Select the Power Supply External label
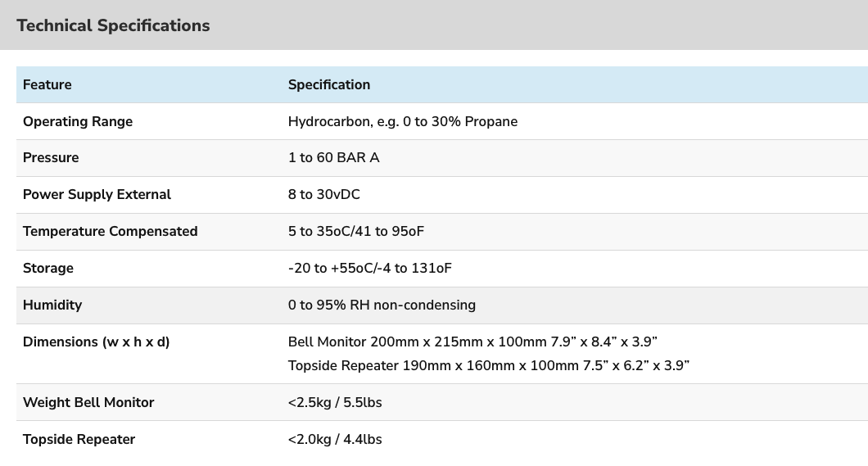The height and width of the screenshot is (466, 868). click(x=97, y=195)
